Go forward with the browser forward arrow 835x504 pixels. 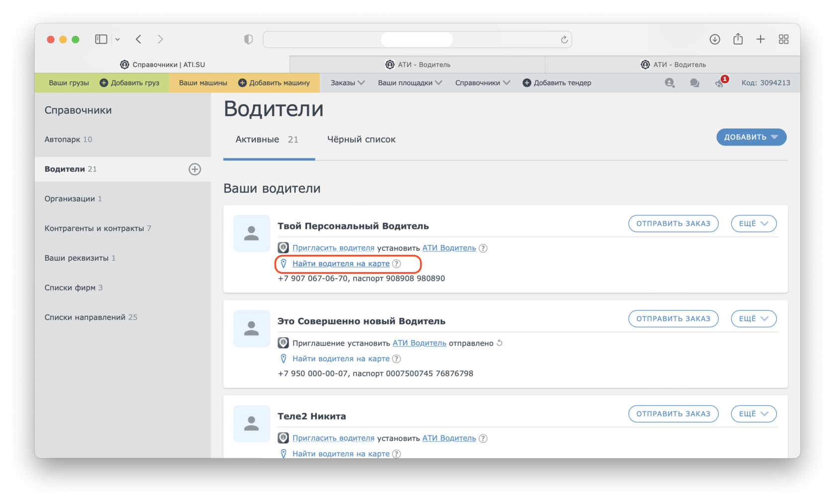160,39
